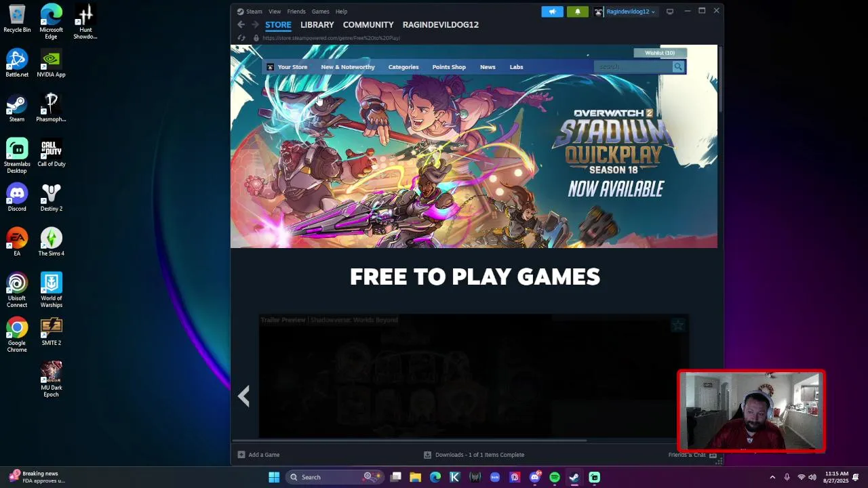This screenshot has height=488, width=868.
Task: Select Hunt Showdown desktop shortcut
Action: (85, 22)
